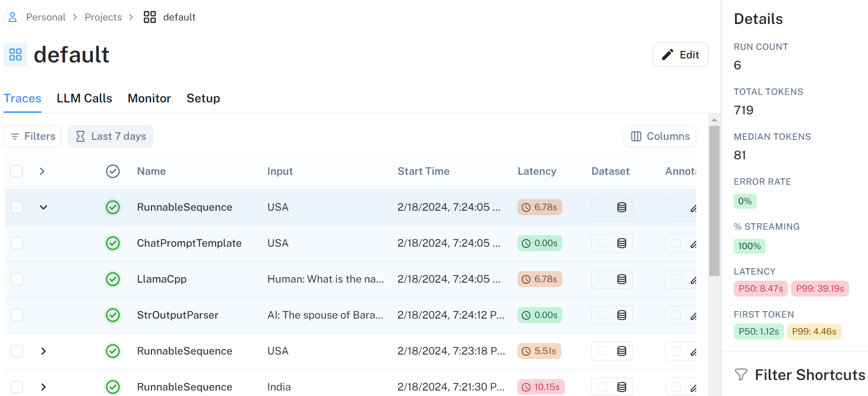The image size is (868, 396).
Task: Click the P99: 39.19s latency badge
Action: pyautogui.click(x=820, y=289)
